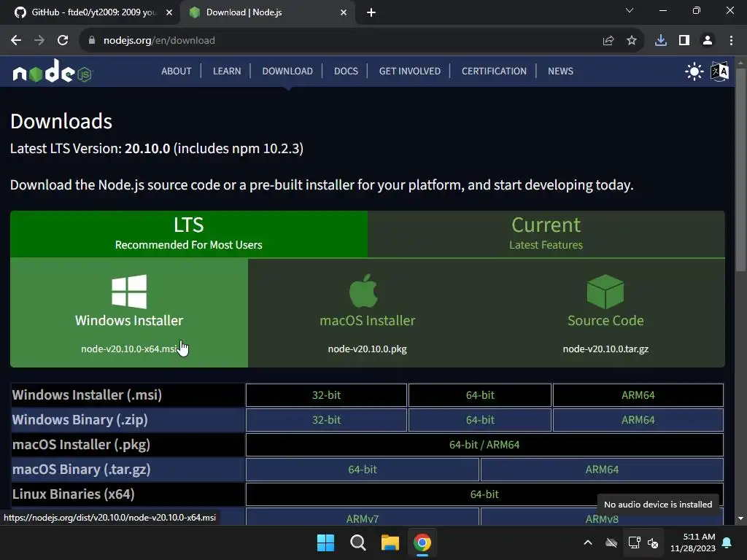Image resolution: width=747 pixels, height=560 pixels.
Task: Share this page icon in address bar
Action: tap(608, 41)
